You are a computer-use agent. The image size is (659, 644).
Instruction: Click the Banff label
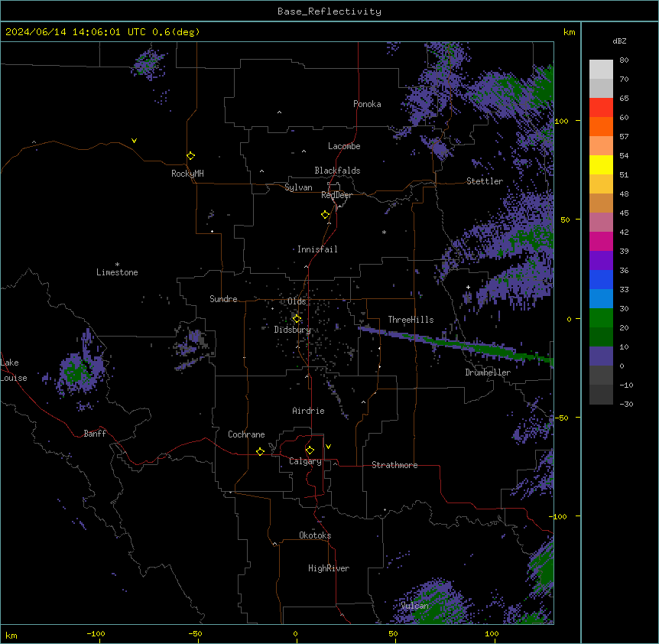pyautogui.click(x=95, y=434)
